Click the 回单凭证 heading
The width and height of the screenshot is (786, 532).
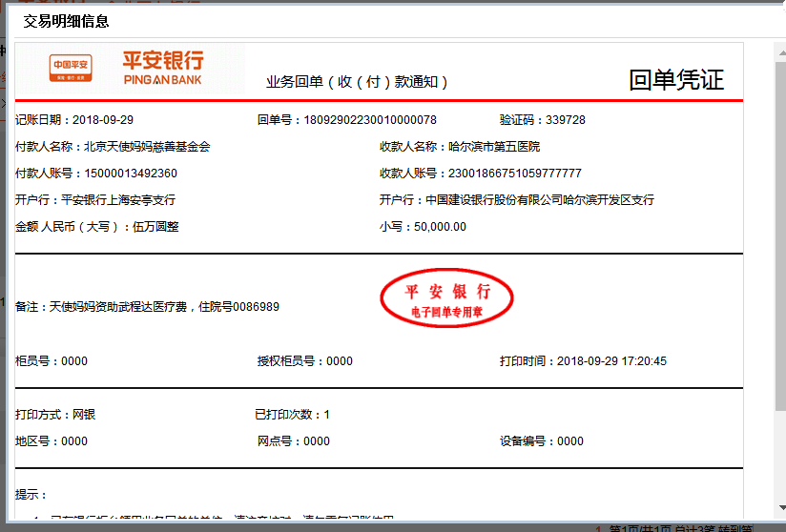(x=676, y=80)
